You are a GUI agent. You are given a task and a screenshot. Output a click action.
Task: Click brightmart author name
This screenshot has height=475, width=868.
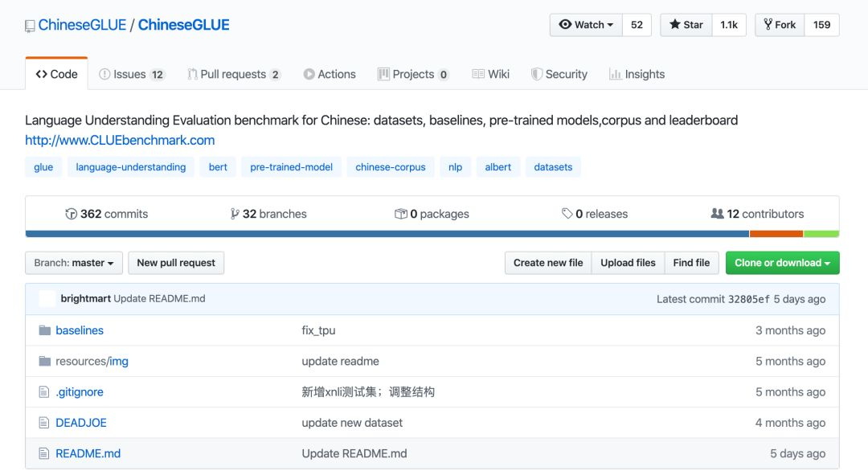[86, 299]
